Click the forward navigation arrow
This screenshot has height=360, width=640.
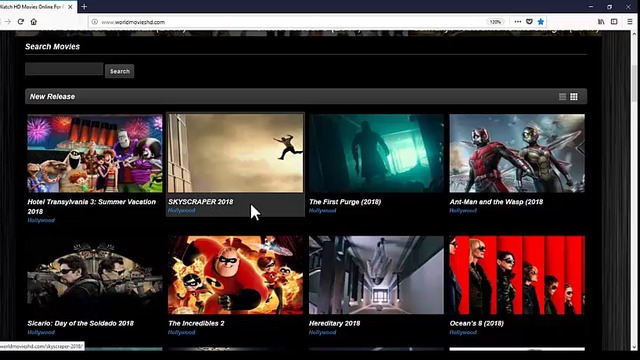pos(7,22)
